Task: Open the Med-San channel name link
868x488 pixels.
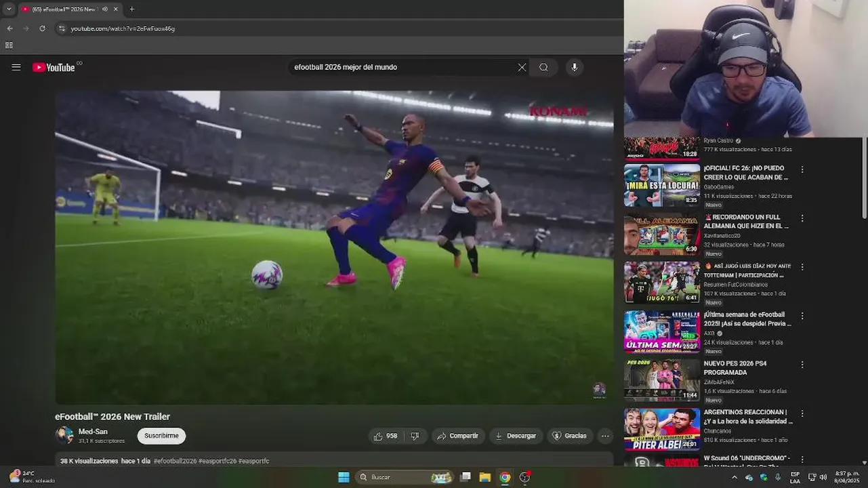Action: (x=93, y=432)
